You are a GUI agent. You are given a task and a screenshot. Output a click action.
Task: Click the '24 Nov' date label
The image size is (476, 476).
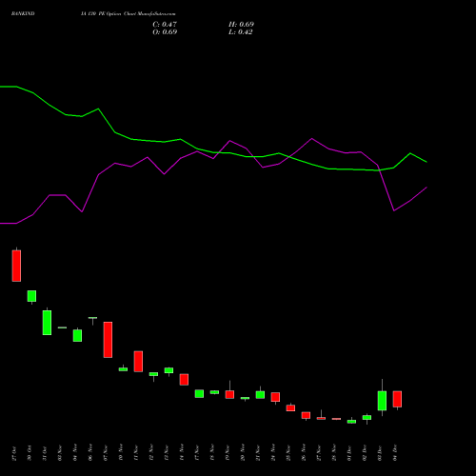[x=273, y=453]
